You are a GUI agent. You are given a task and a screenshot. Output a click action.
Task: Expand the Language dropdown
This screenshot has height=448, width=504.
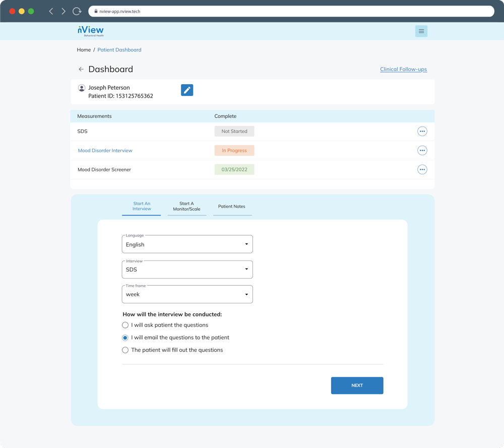(x=187, y=244)
